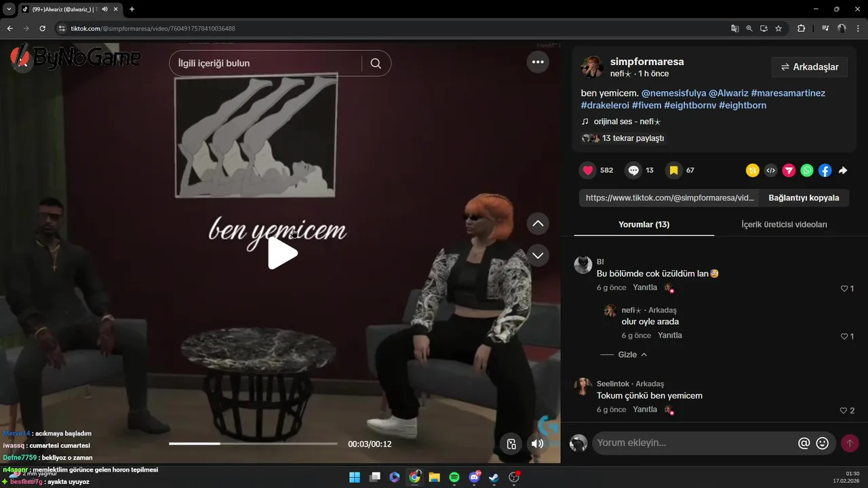The height and width of the screenshot is (488, 868).
Task: Open #maresamartinez hashtag
Action: pyautogui.click(x=788, y=93)
